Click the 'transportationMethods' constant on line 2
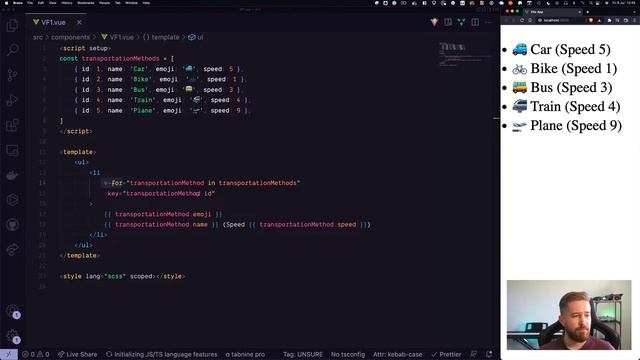 [120, 59]
